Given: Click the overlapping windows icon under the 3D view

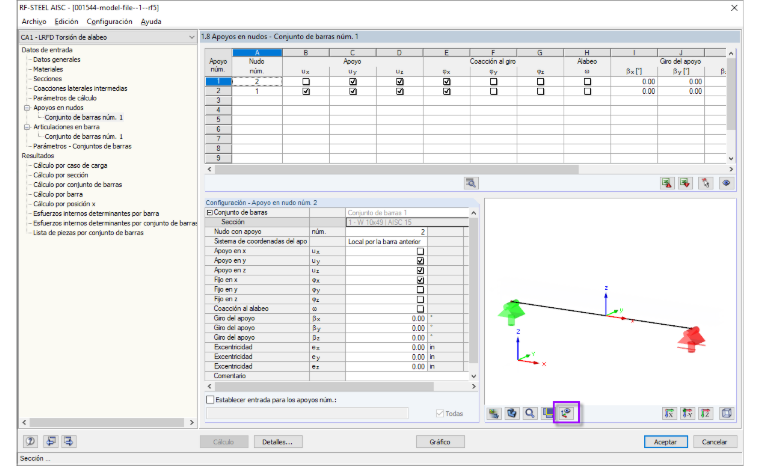Looking at the screenshot, I should tap(548, 413).
